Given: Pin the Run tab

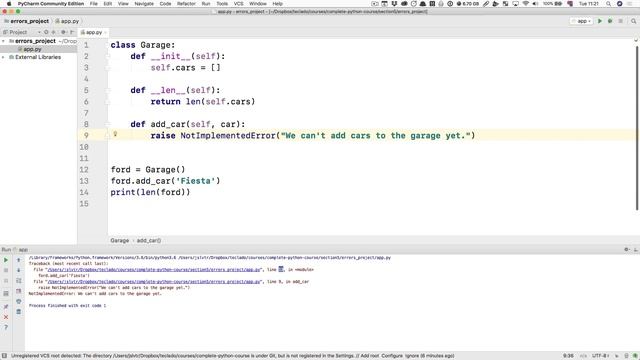Looking at the screenshot, I should click(6, 307).
